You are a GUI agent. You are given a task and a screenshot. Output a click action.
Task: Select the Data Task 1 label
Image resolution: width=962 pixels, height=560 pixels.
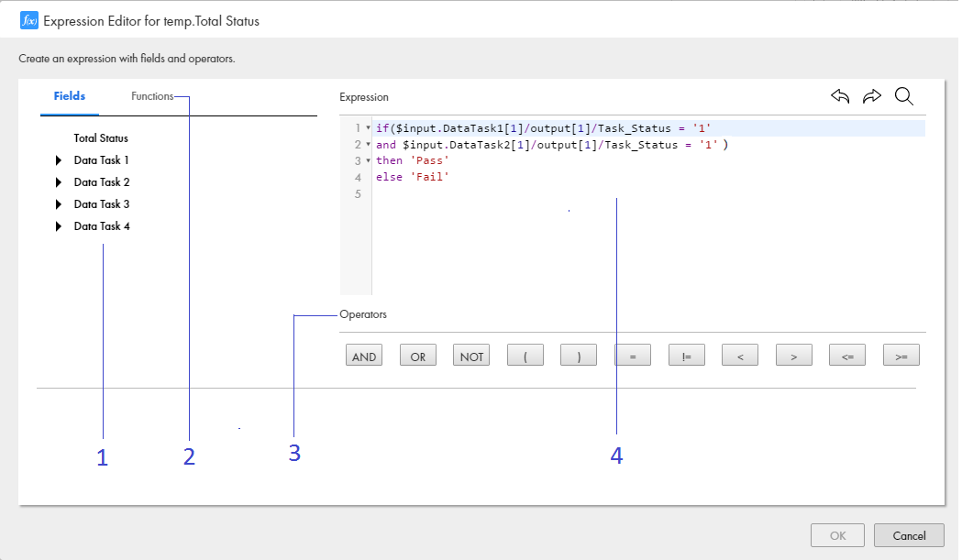pos(101,160)
